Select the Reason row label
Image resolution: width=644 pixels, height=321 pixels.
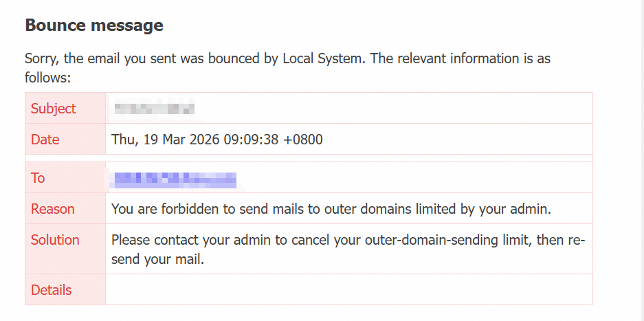tap(52, 209)
